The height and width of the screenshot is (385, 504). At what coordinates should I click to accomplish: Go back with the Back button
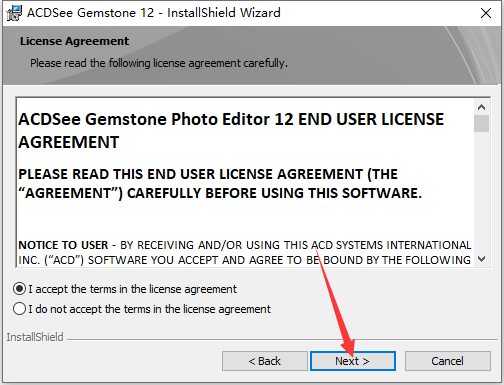coord(265,361)
